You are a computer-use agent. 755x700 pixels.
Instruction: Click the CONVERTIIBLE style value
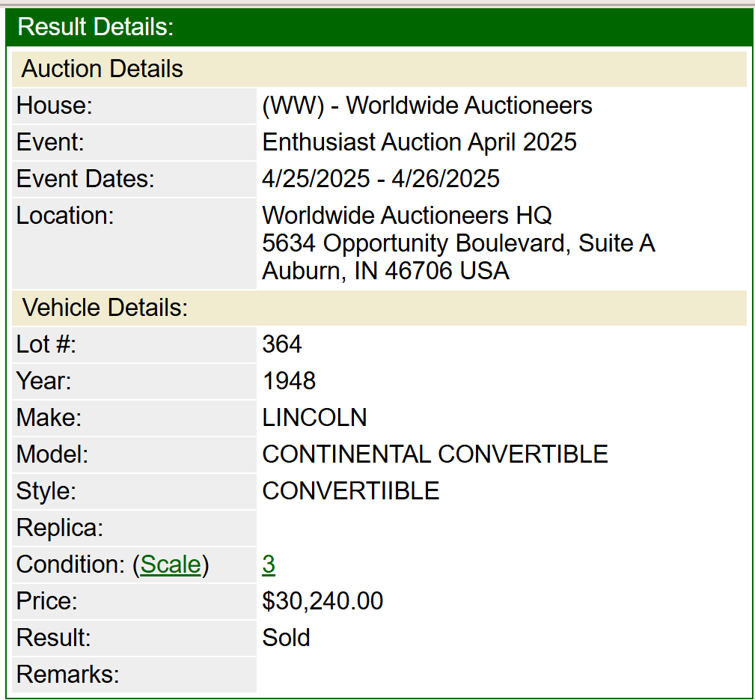click(x=350, y=491)
